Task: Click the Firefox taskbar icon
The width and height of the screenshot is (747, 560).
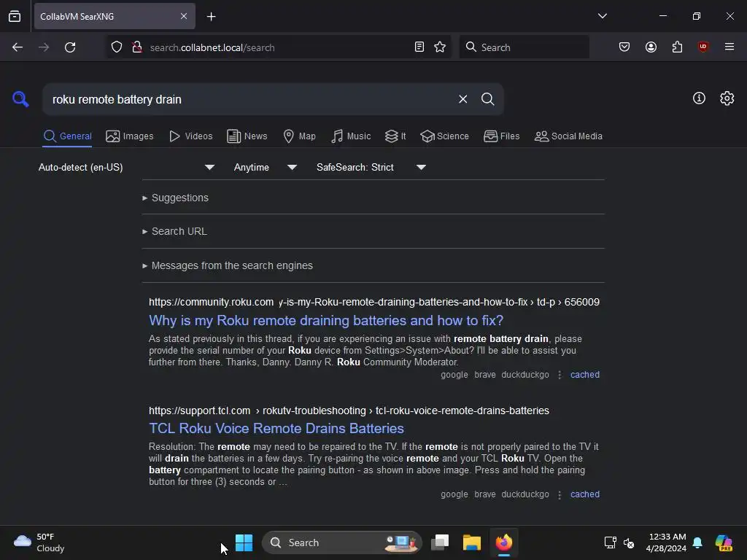Action: [504, 542]
